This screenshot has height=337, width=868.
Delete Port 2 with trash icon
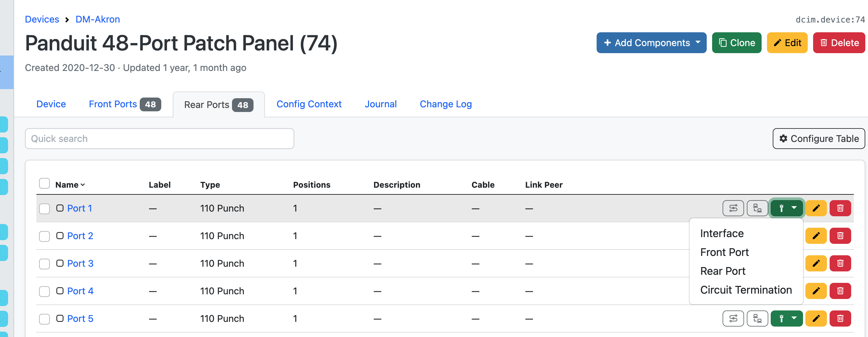point(840,236)
